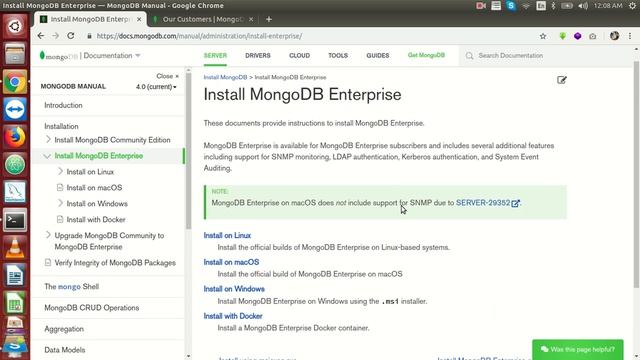Viewport: 640px width, 360px height.
Task: Follow the SERVER-29352 link
Action: [483, 203]
